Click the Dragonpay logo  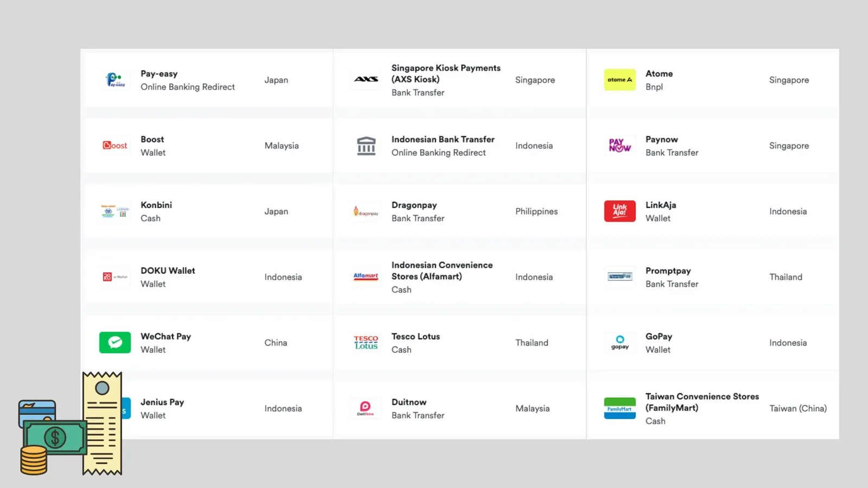366,211
